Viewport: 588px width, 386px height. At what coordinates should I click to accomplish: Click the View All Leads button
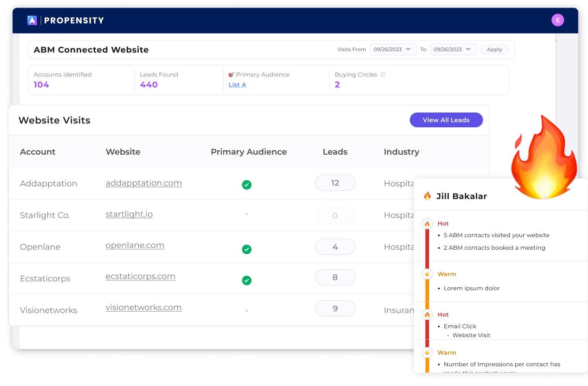click(446, 120)
